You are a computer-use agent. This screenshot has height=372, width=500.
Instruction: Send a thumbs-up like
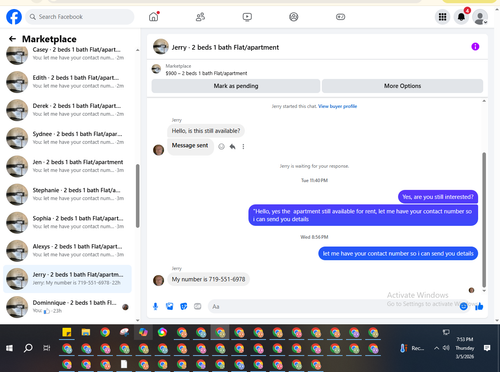click(479, 306)
